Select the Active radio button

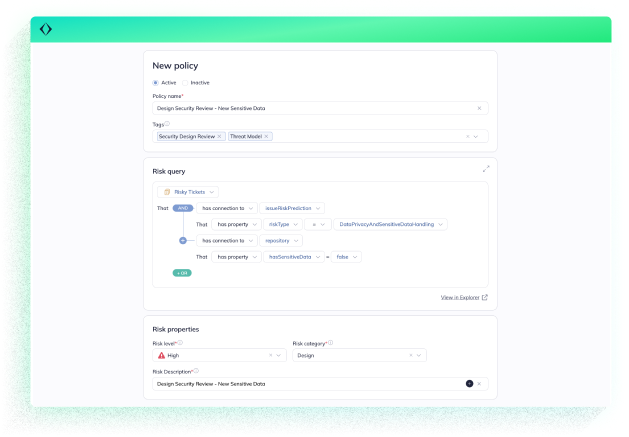click(156, 82)
